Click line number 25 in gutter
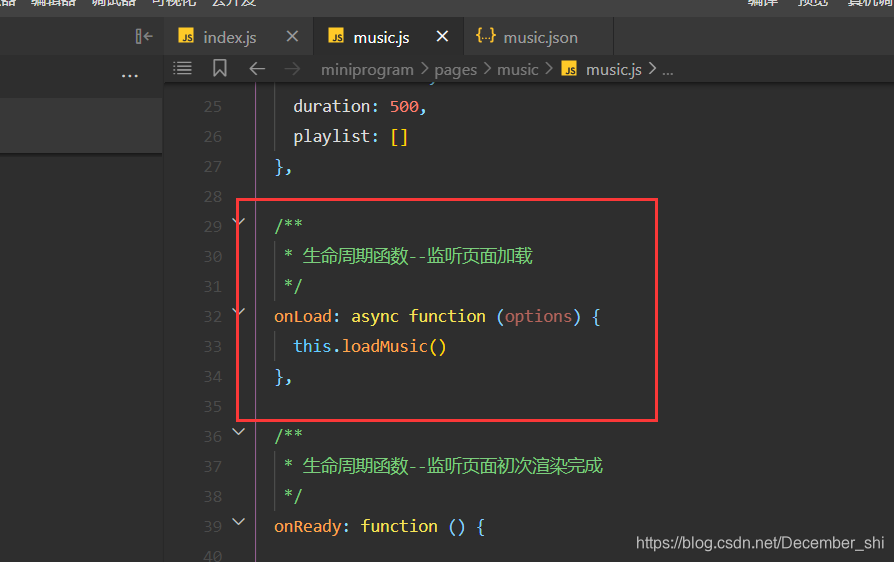This screenshot has height=562, width=894. (213, 107)
